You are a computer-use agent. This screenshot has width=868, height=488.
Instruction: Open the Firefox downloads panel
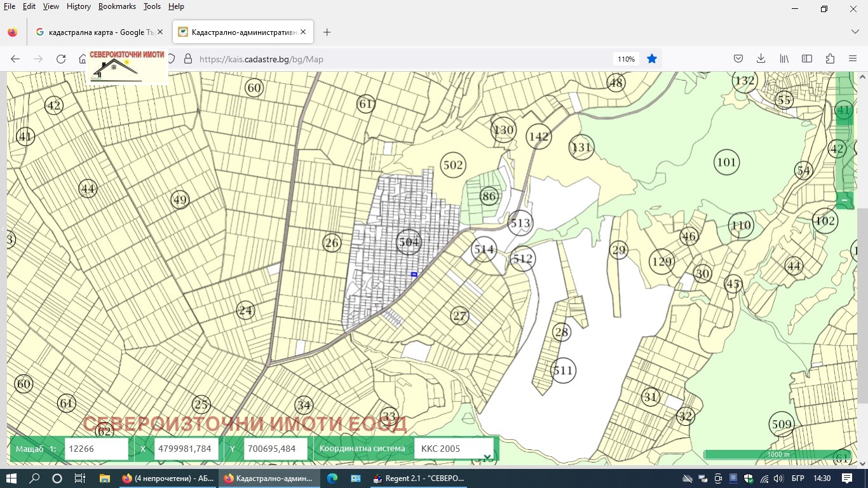tap(761, 59)
